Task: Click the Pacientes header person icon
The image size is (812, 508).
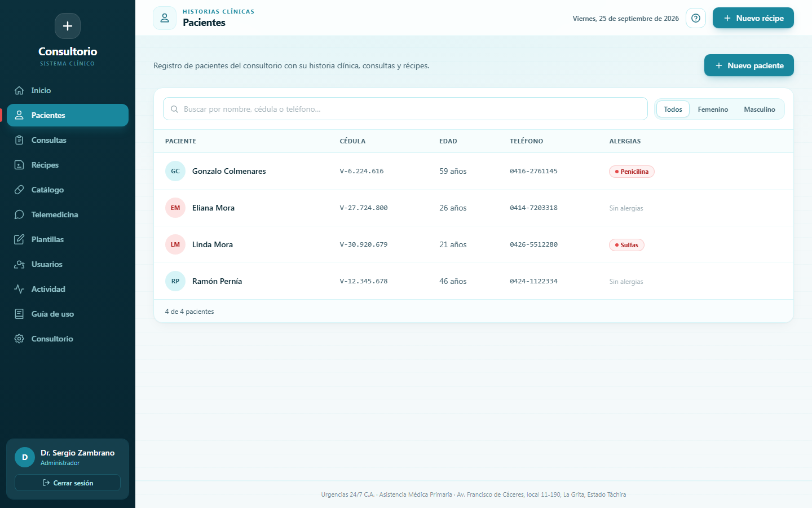Action: click(165, 18)
